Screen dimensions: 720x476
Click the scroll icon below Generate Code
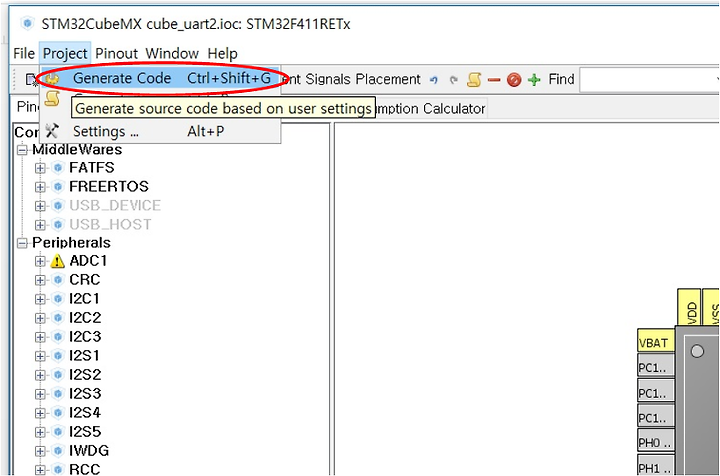pos(52,98)
